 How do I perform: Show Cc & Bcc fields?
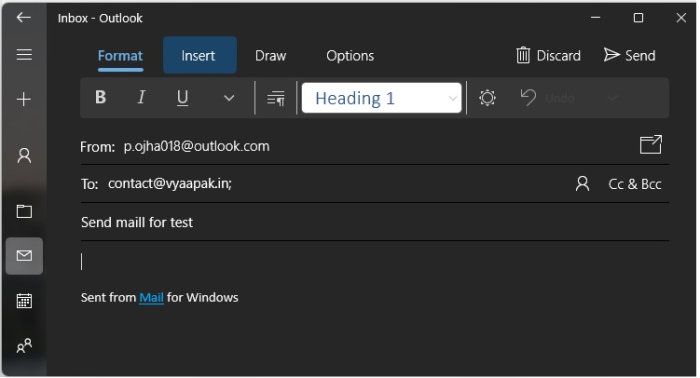coord(635,184)
